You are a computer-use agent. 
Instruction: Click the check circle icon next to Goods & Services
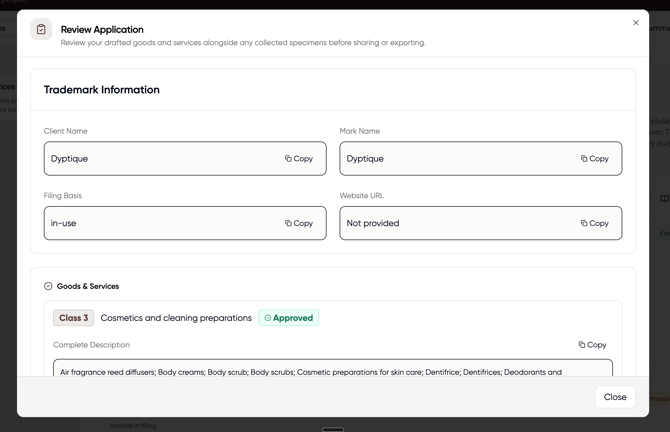[x=48, y=286]
